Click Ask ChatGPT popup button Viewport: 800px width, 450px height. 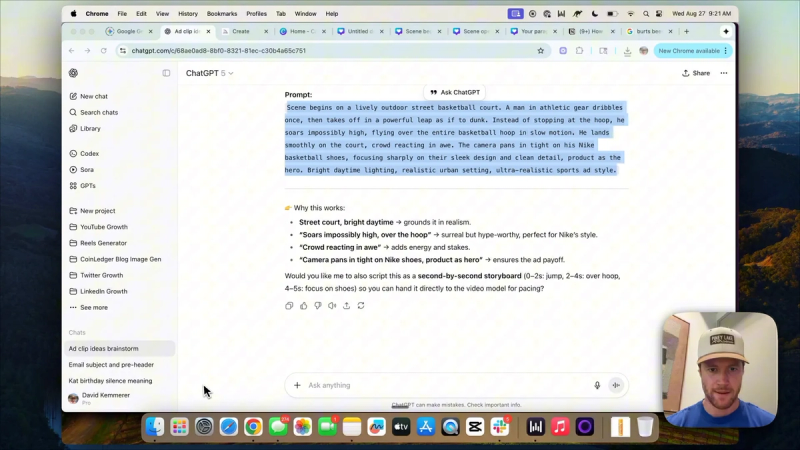455,92
